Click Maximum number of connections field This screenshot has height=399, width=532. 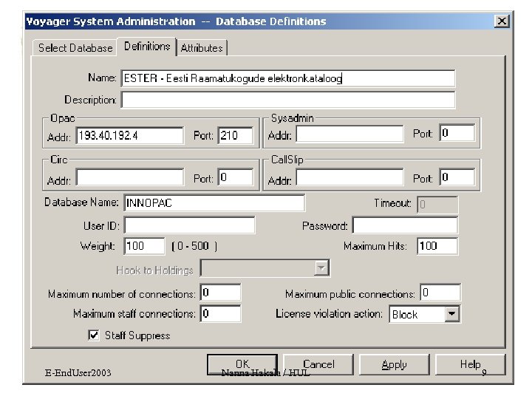pyautogui.click(x=220, y=293)
